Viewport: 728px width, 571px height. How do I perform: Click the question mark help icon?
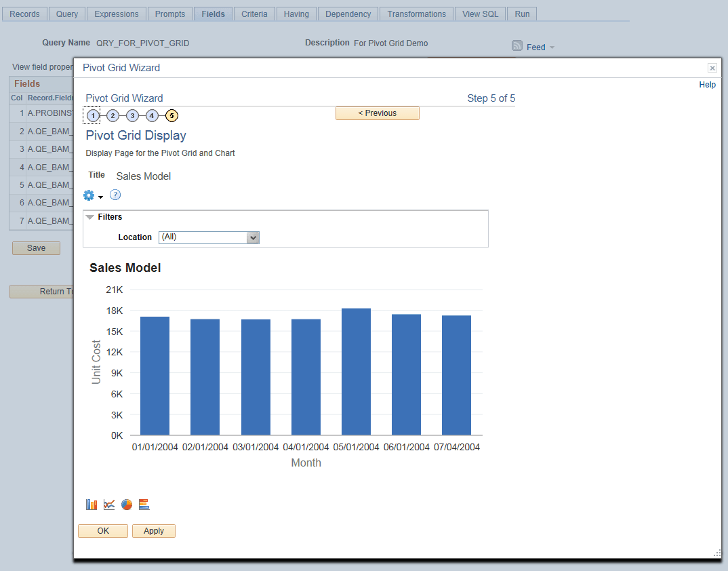coord(115,195)
